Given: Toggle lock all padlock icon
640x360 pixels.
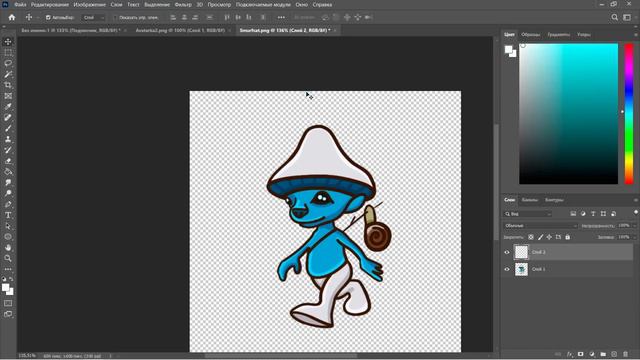Looking at the screenshot, I should click(568, 237).
